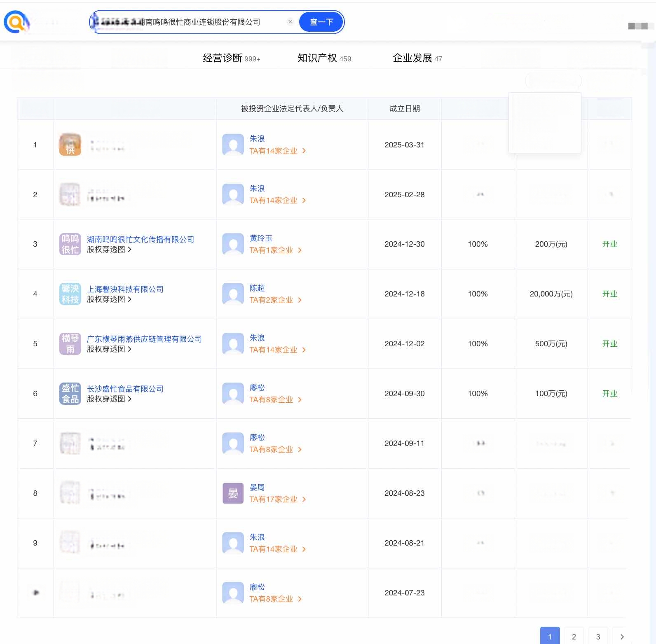656x644 pixels.
Task: Select the 20,000万(元) capital cell
Action: pyautogui.click(x=551, y=294)
